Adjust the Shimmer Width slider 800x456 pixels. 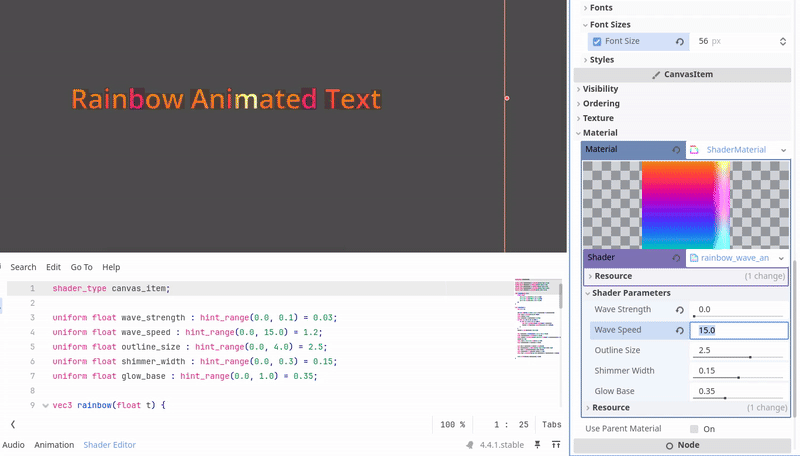(738, 377)
